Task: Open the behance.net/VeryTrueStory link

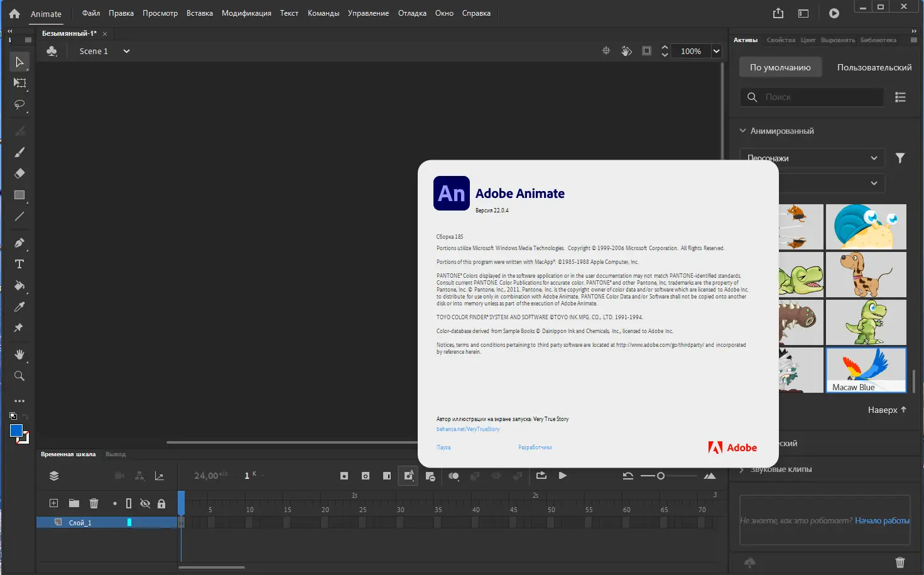Action: (x=468, y=429)
